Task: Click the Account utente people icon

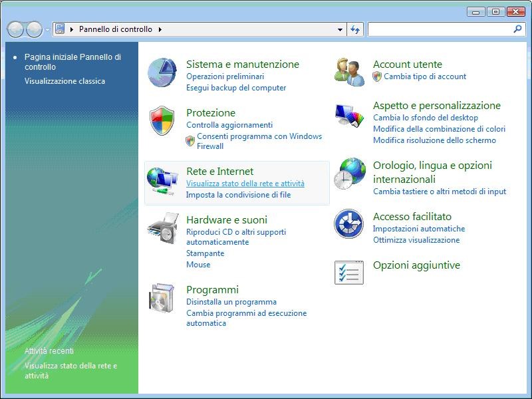Action: click(349, 72)
